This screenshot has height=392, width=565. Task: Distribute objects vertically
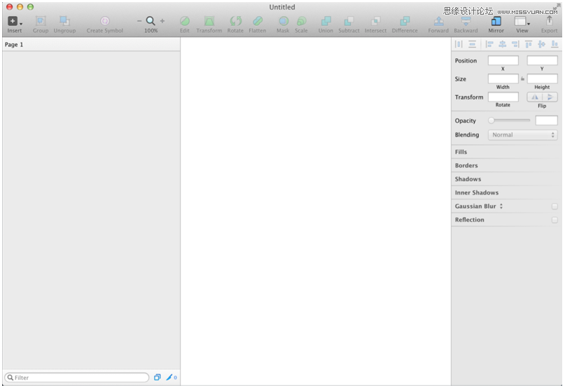tap(472, 44)
